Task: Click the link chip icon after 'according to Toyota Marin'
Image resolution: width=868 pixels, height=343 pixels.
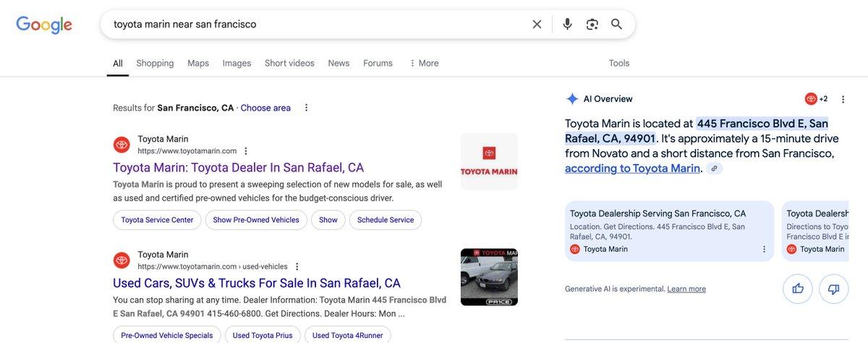Action: (x=714, y=169)
